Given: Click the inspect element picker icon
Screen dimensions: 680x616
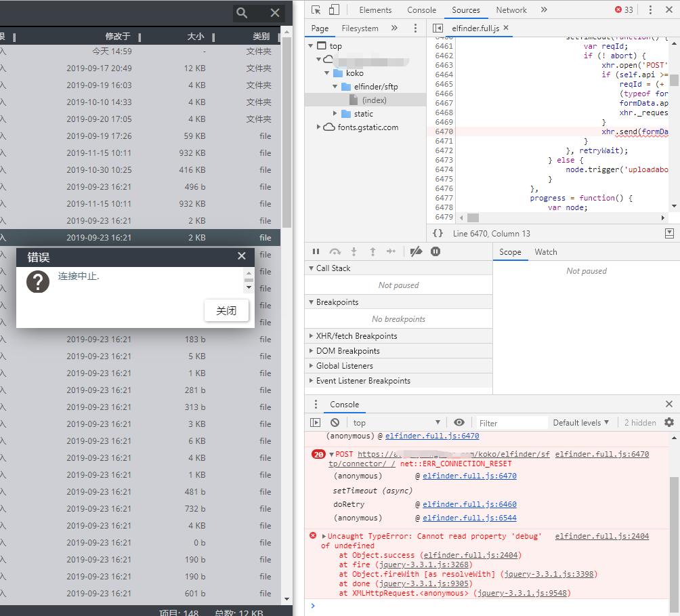Looking at the screenshot, I should tap(316, 9).
